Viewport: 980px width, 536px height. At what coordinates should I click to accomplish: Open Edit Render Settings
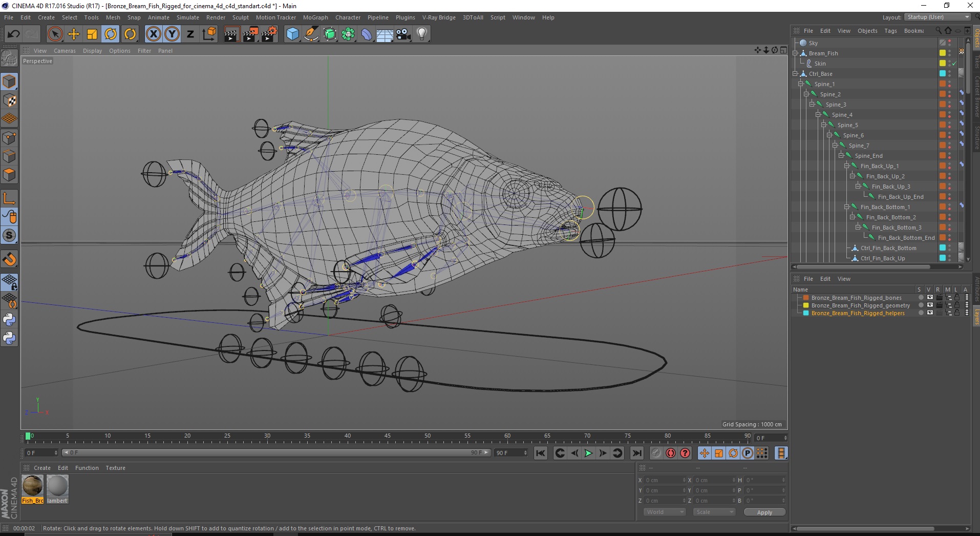pos(269,34)
